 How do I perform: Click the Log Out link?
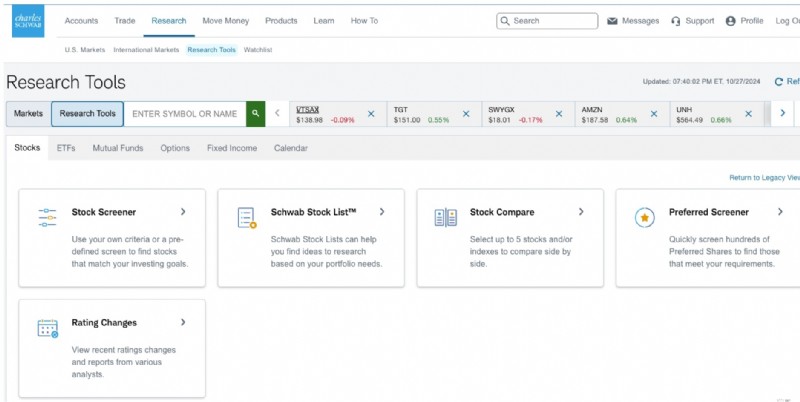pos(787,21)
